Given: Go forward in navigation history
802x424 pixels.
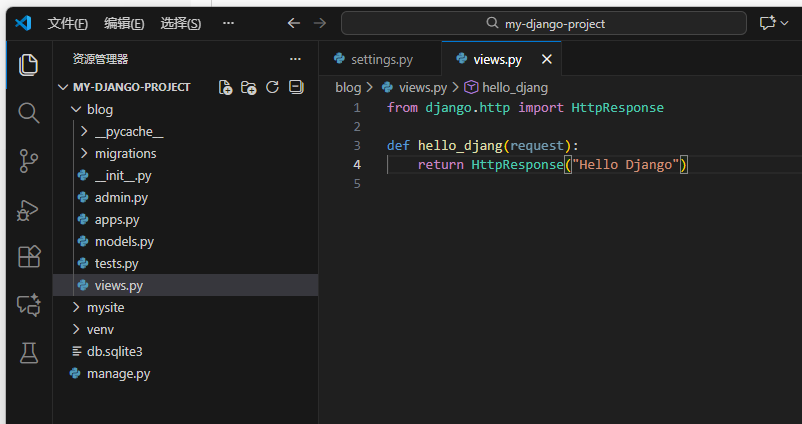Looking at the screenshot, I should [x=320, y=23].
